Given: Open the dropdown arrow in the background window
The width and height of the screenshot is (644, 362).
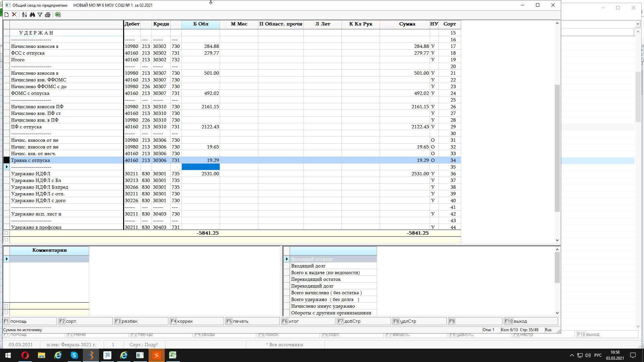Looking at the screenshot, I should [x=637, y=24].
